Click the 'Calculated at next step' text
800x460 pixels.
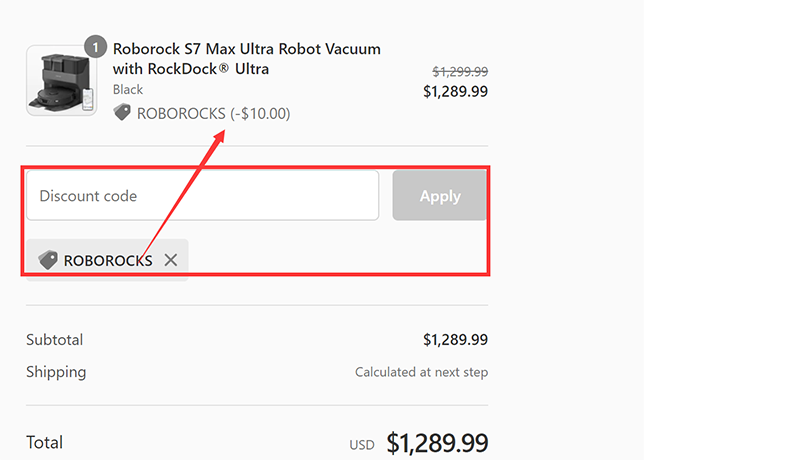[421, 372]
